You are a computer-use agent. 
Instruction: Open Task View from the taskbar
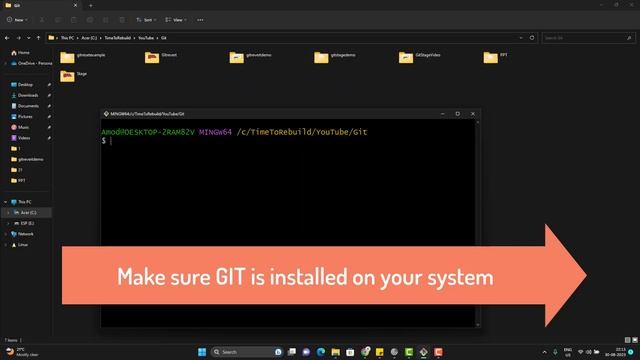tap(291, 352)
